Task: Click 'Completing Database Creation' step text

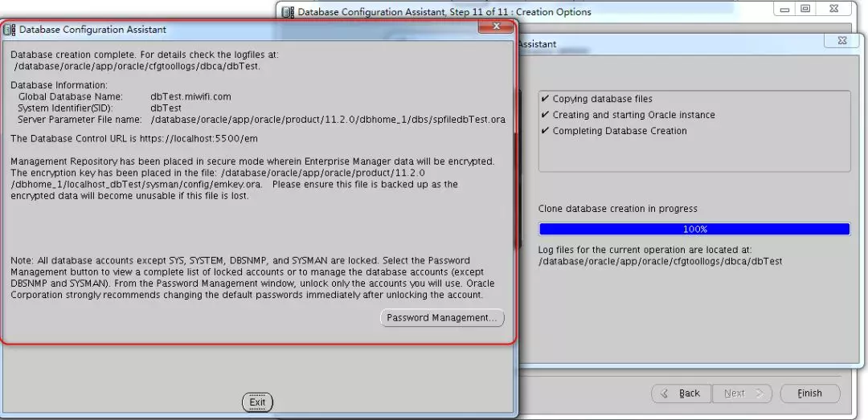Action: point(620,131)
